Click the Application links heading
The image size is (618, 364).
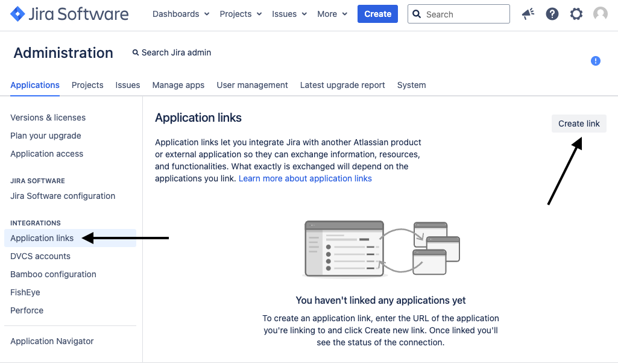(198, 118)
